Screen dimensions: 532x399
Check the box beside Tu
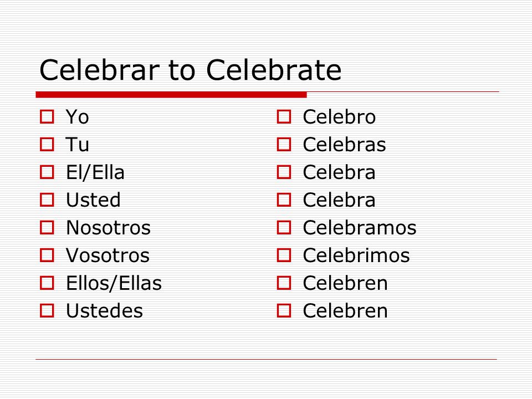pyautogui.click(x=47, y=145)
